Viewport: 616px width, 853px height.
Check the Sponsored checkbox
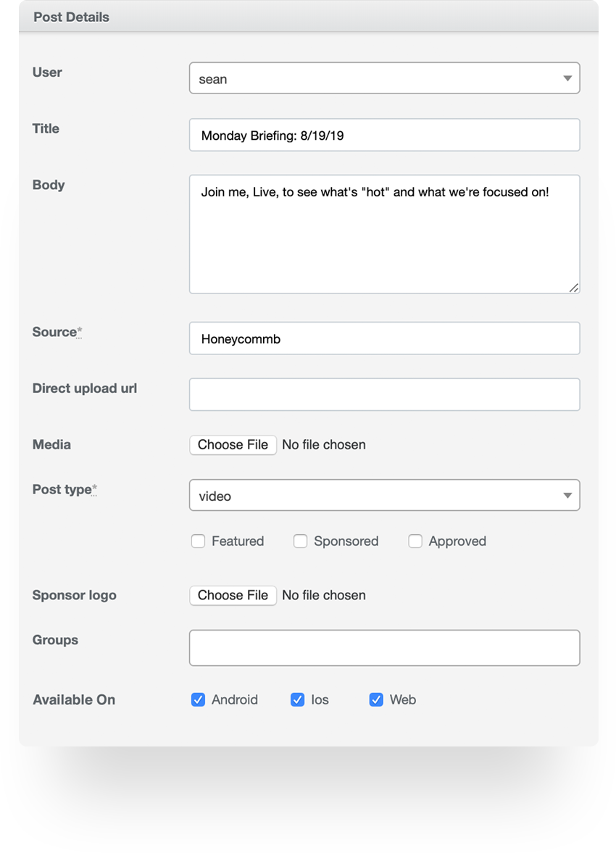pyautogui.click(x=300, y=541)
